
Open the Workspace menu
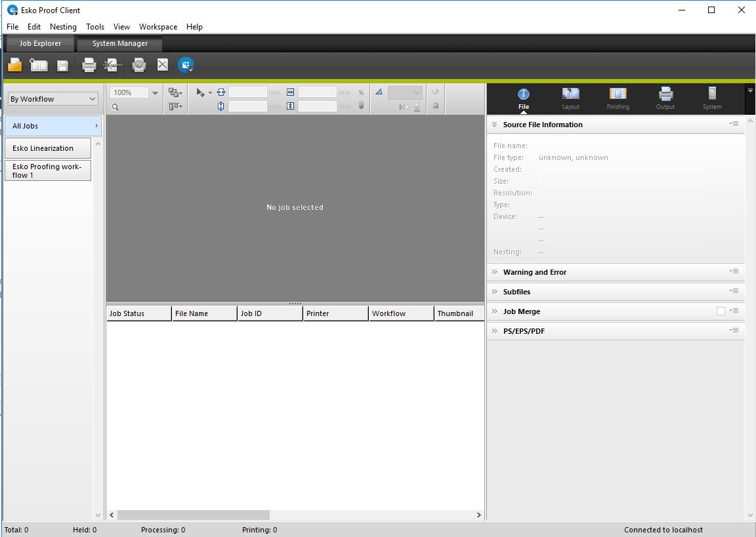[x=158, y=27]
